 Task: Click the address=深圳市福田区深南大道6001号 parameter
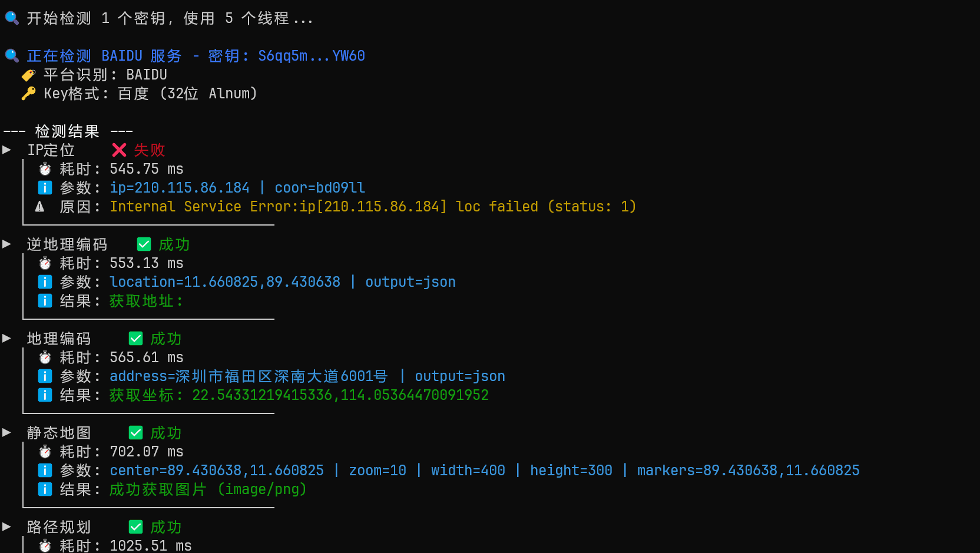(249, 376)
